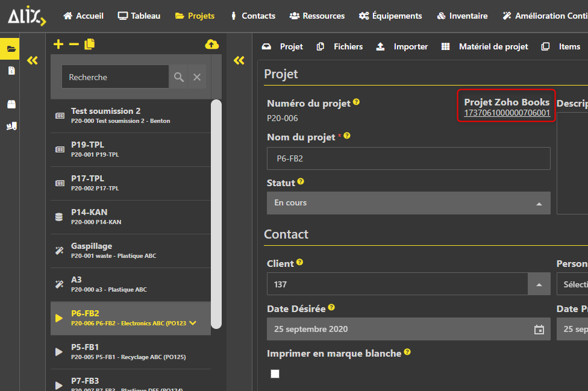The image size is (588, 391).
Task: Open the Zoho Books project number link
Action: pos(507,113)
